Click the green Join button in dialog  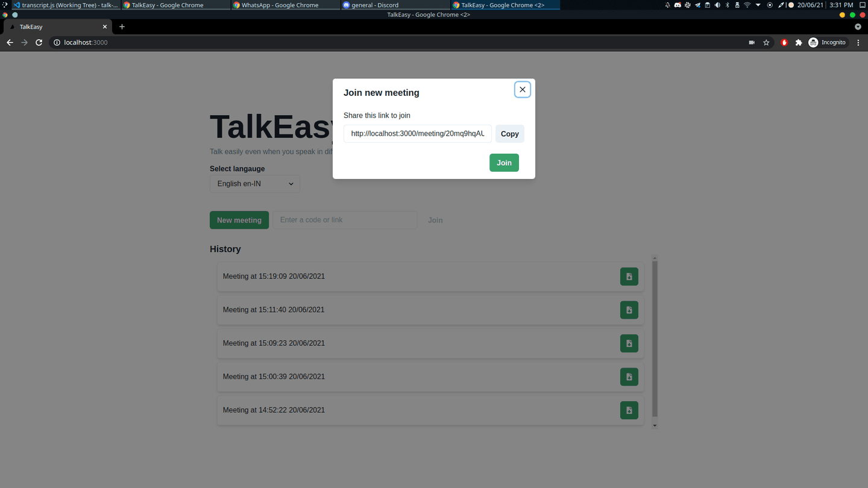[504, 163]
